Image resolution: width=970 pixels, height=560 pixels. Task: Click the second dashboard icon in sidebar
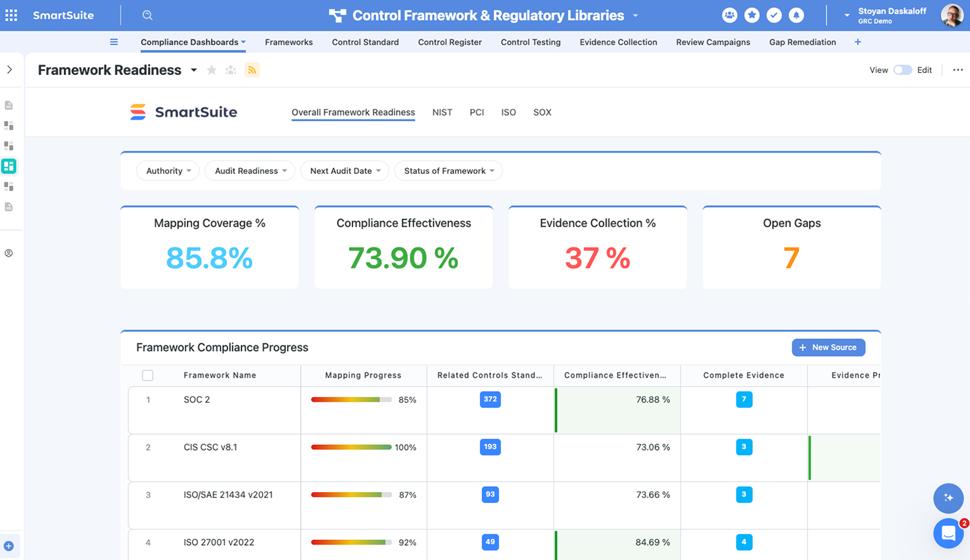tap(9, 125)
